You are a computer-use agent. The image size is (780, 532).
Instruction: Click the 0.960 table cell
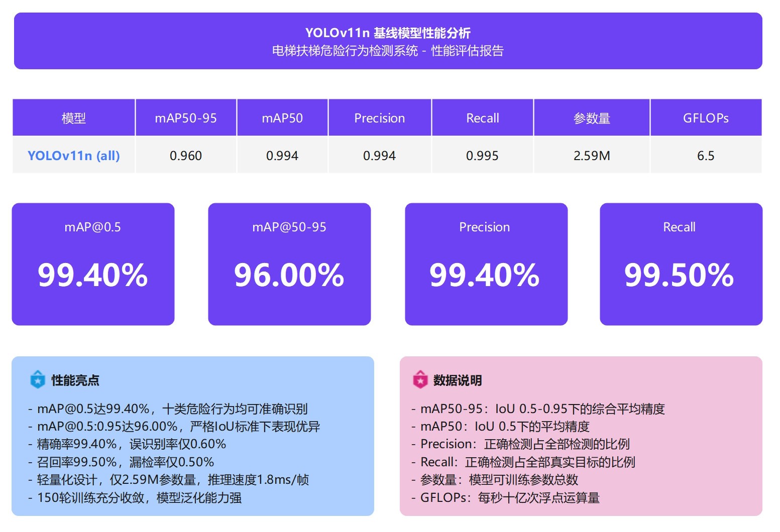[x=186, y=156]
